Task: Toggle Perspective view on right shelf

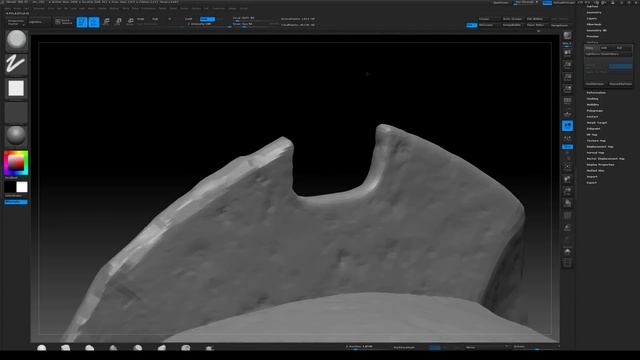Action: tap(567, 101)
